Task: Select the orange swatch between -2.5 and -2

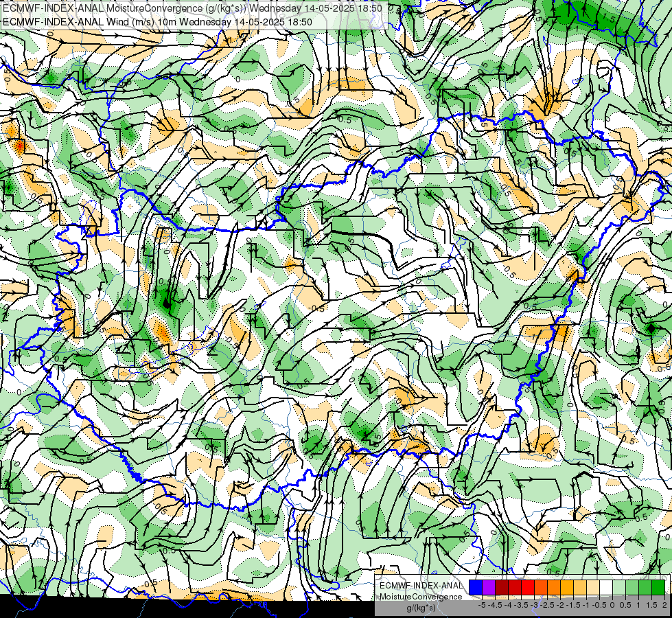Action: [554, 587]
